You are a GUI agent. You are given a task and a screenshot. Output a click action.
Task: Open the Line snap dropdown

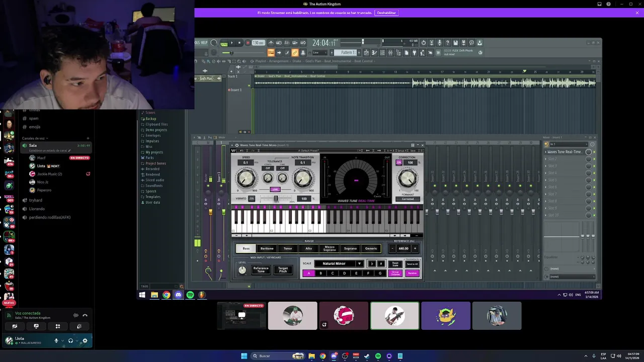[319, 53]
